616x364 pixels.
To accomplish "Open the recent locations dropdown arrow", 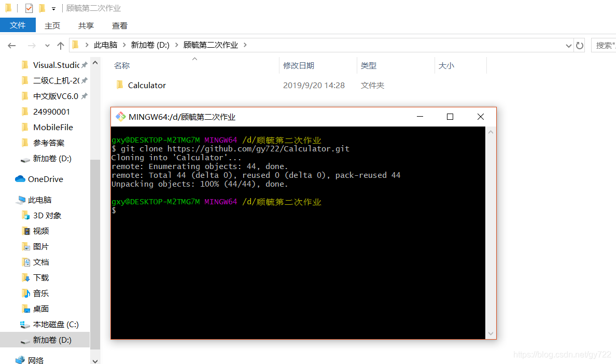I will 47,46.
